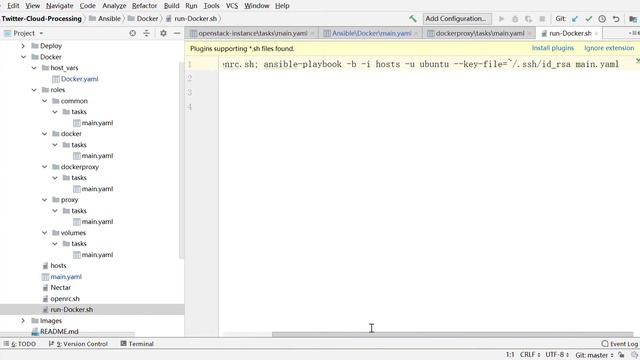The width and height of the screenshot is (640, 360).
Task: Open the UTF-8 encoding selector
Action: (x=557, y=355)
